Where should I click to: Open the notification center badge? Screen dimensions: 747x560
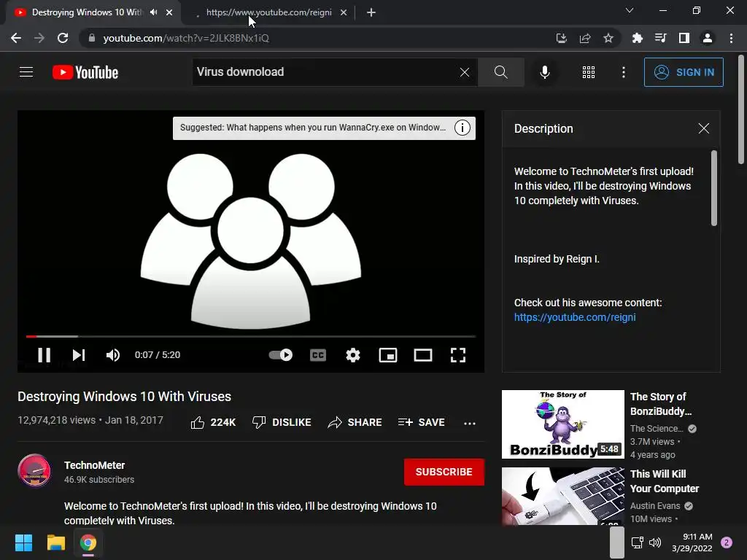(727, 542)
